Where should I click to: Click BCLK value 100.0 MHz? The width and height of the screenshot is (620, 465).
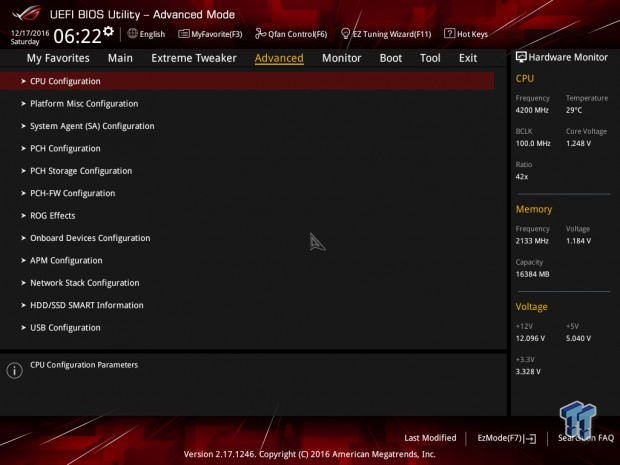(x=533, y=144)
